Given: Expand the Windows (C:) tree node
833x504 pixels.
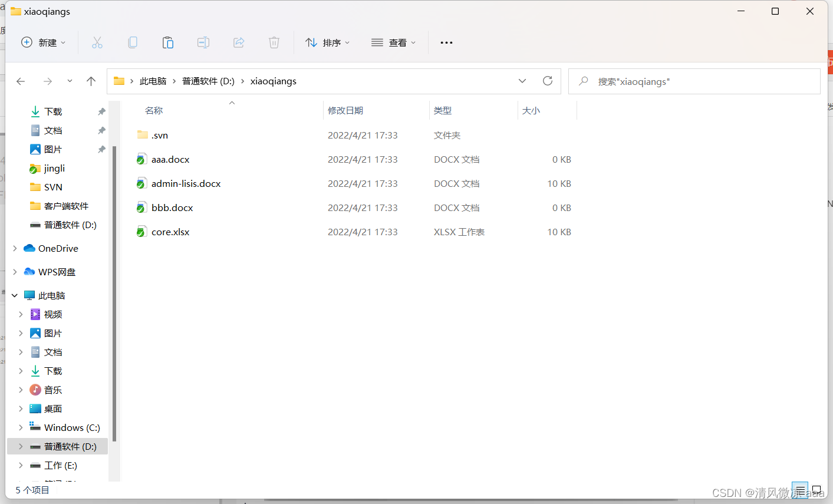Looking at the screenshot, I should pyautogui.click(x=21, y=427).
